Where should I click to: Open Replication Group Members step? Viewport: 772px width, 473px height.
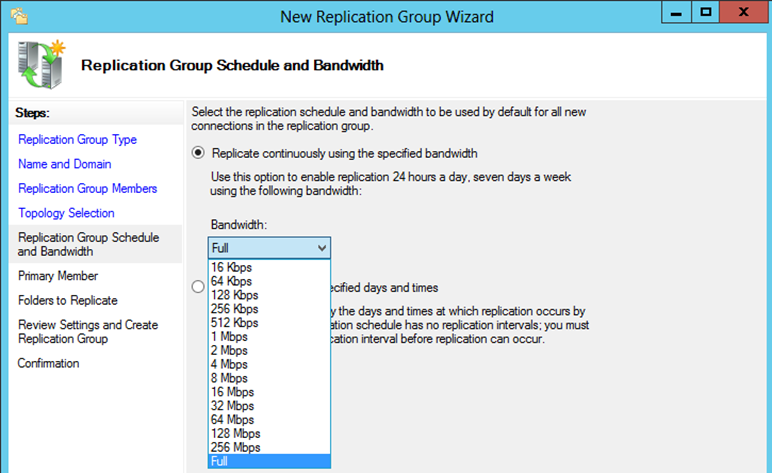(x=87, y=188)
